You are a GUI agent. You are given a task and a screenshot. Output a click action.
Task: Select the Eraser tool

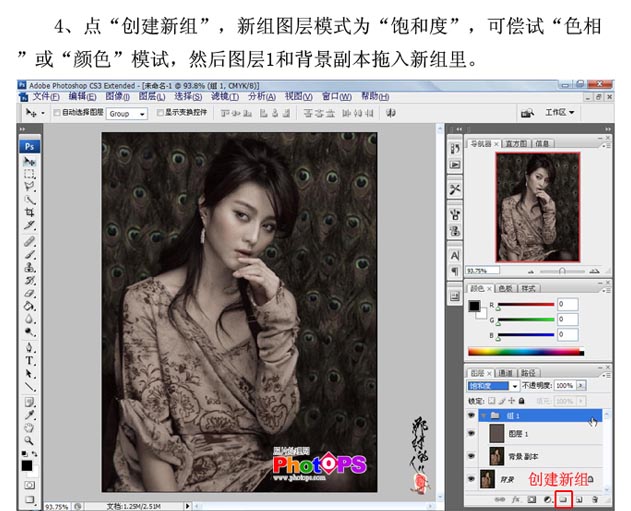click(x=29, y=293)
